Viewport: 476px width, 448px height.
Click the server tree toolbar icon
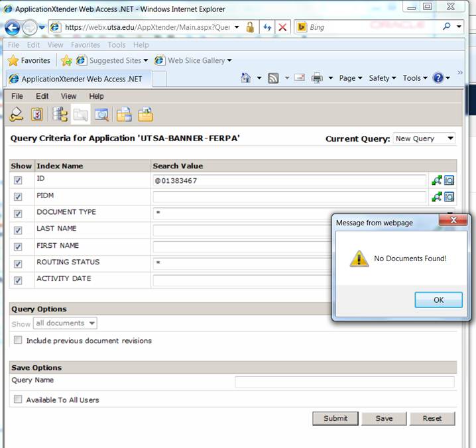60,115
